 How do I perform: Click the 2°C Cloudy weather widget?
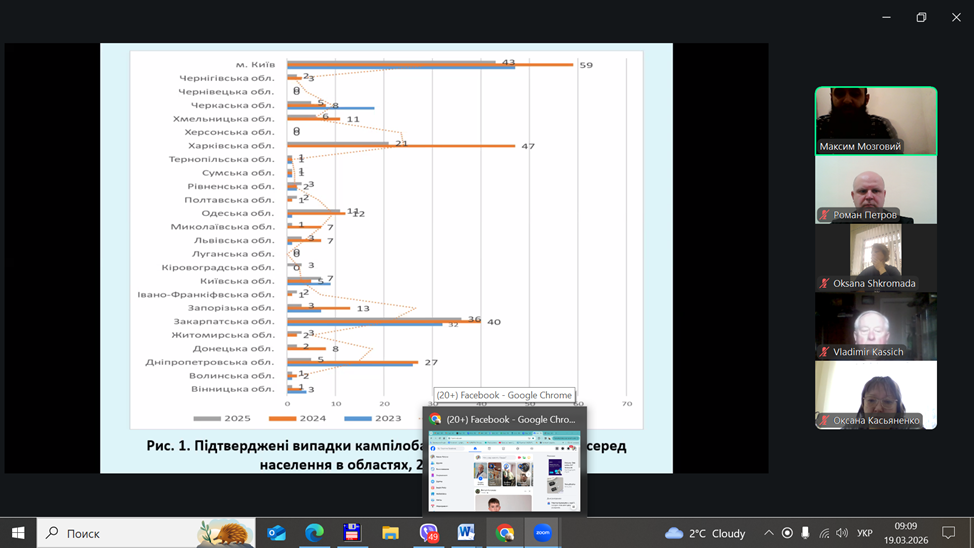click(705, 533)
